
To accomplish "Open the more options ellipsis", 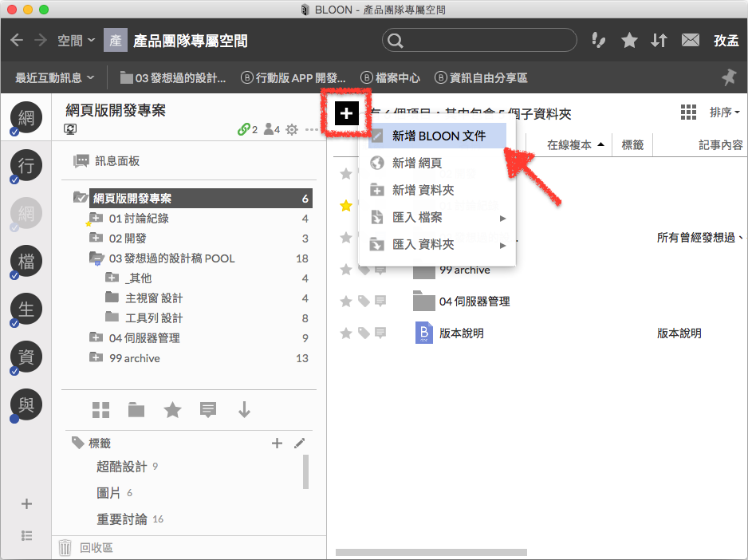I will point(312,129).
